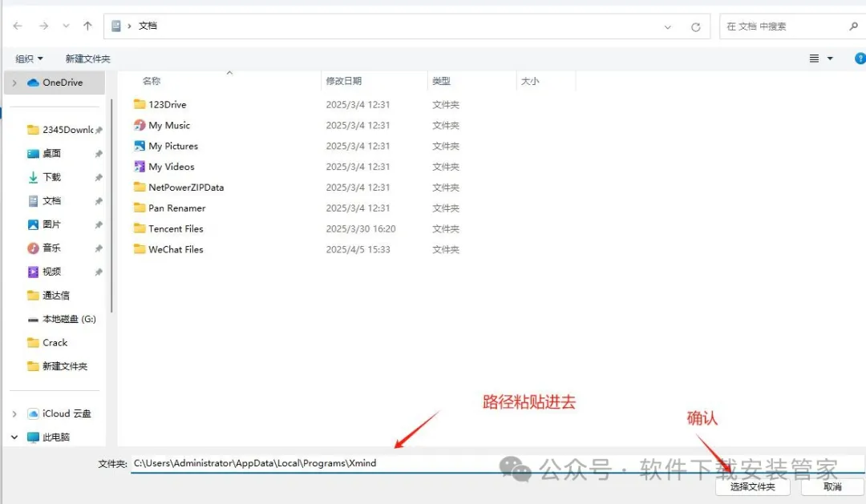Click the WeChat Files date 2025/4/5 15:33
Viewport: 866px width, 504px height.
358,249
